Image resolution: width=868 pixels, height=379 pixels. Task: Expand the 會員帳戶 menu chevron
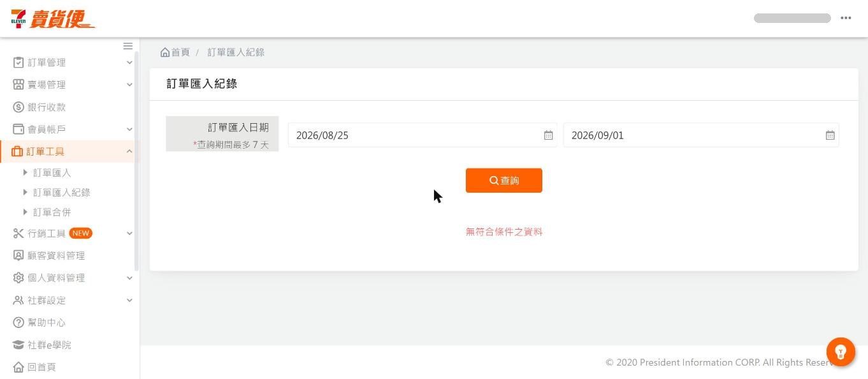click(x=129, y=129)
